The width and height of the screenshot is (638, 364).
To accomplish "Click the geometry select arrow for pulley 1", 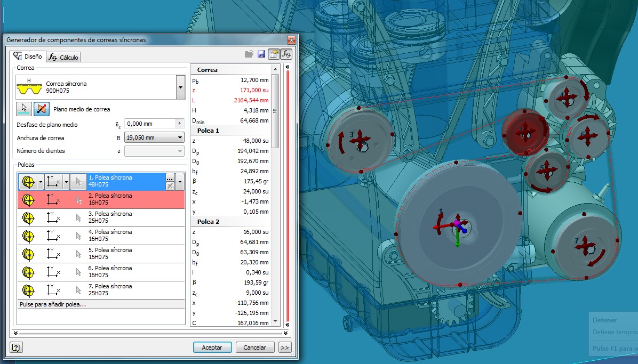I will click(x=78, y=182).
